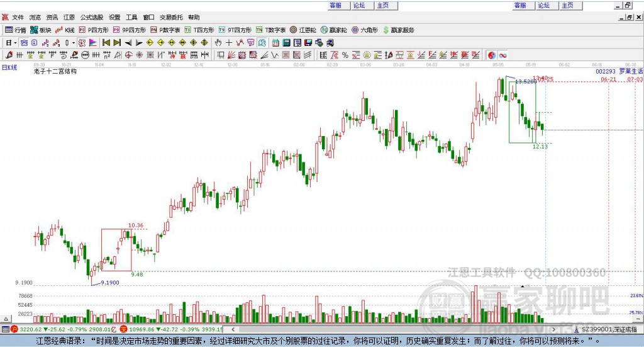The height and width of the screenshot is (347, 644).
Task: Click stock code 002293 label
Action: point(606,72)
